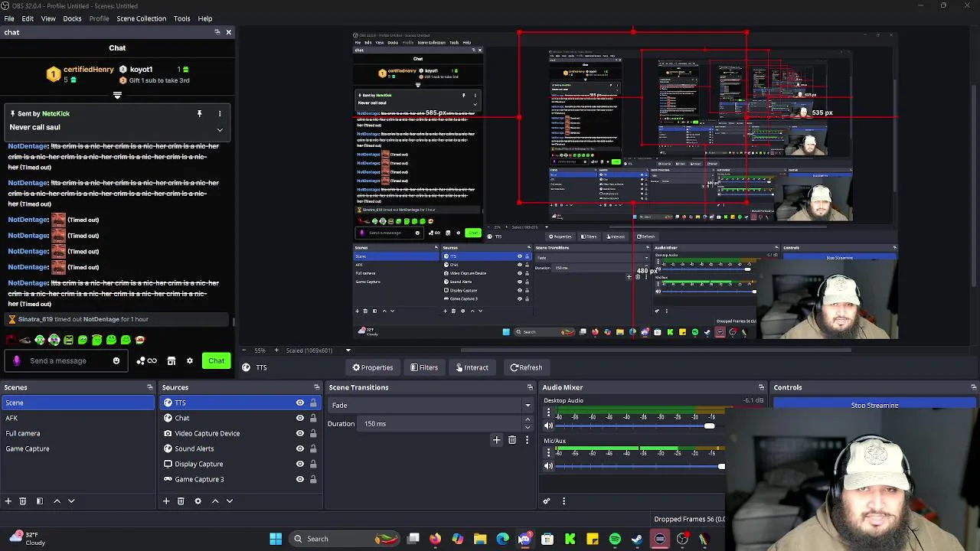This screenshot has width=980, height=551.
Task: Click the Stop Streaming button
Action: 874,405
